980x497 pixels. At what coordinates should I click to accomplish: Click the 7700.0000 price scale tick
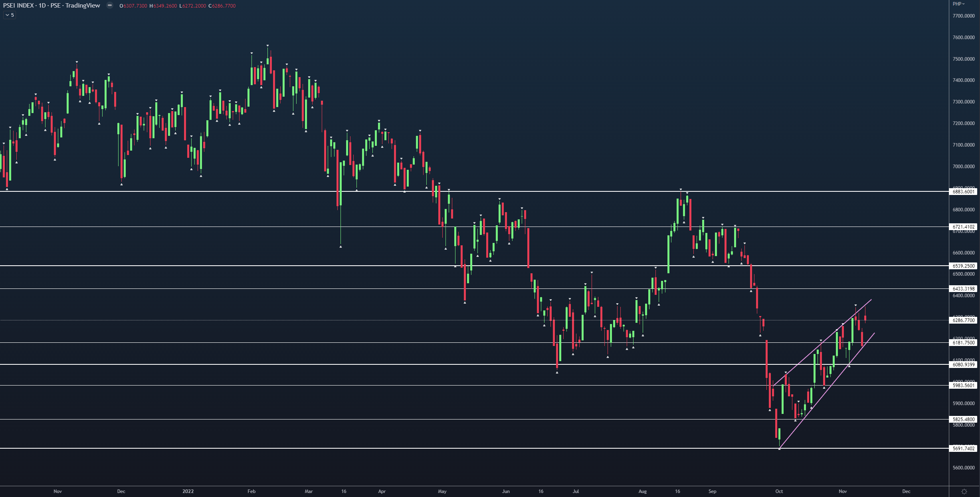click(x=964, y=16)
